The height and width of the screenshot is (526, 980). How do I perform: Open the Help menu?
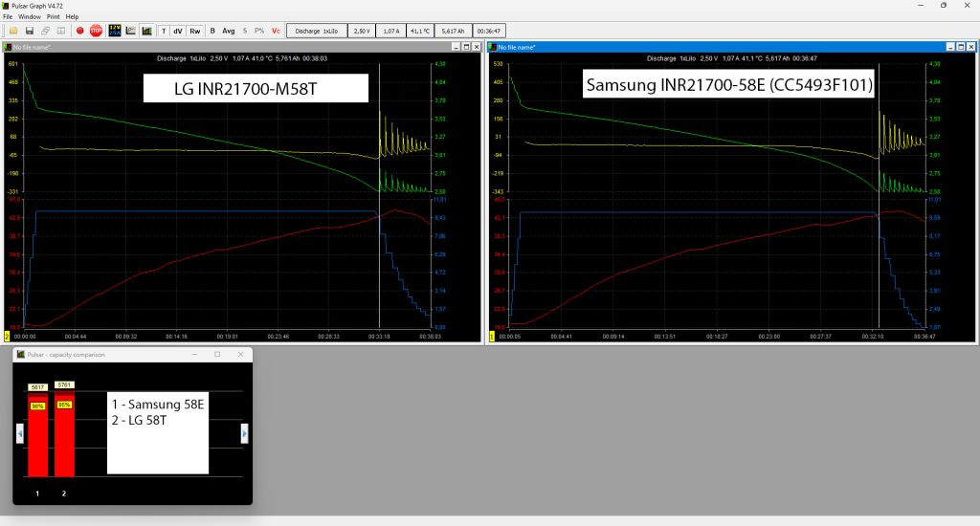pos(73,17)
